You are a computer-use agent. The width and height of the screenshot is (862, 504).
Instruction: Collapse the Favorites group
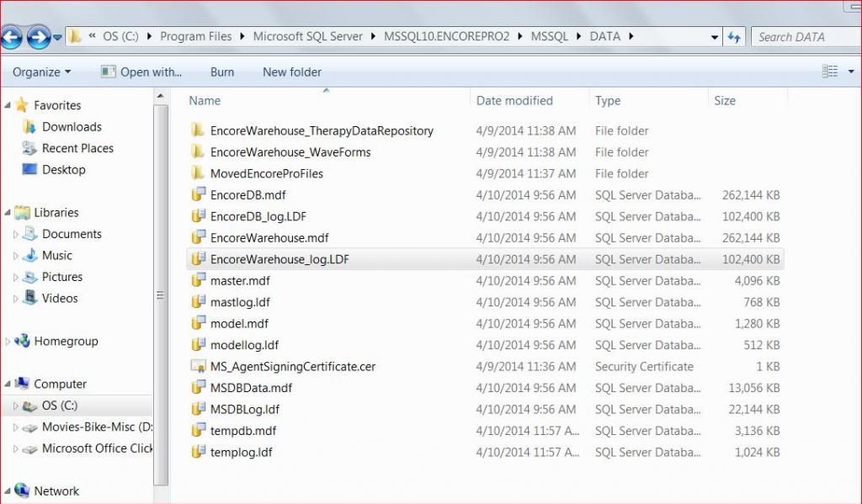tap(7, 105)
